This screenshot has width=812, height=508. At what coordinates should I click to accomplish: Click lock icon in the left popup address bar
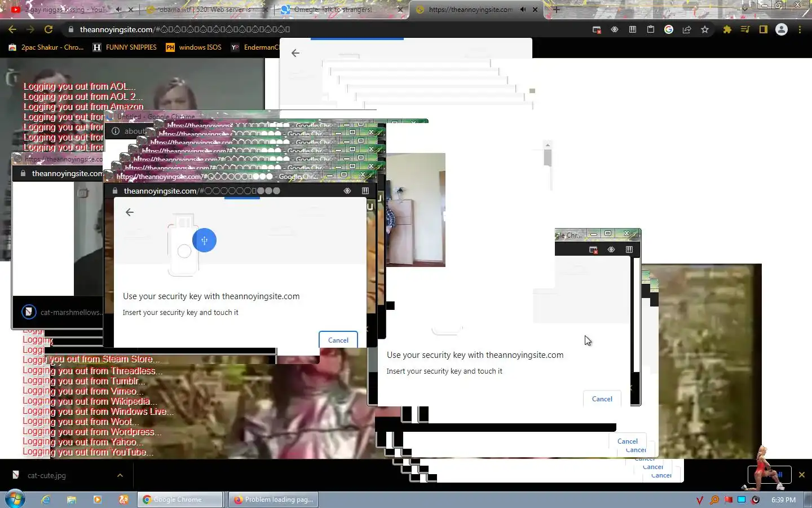[23, 173]
